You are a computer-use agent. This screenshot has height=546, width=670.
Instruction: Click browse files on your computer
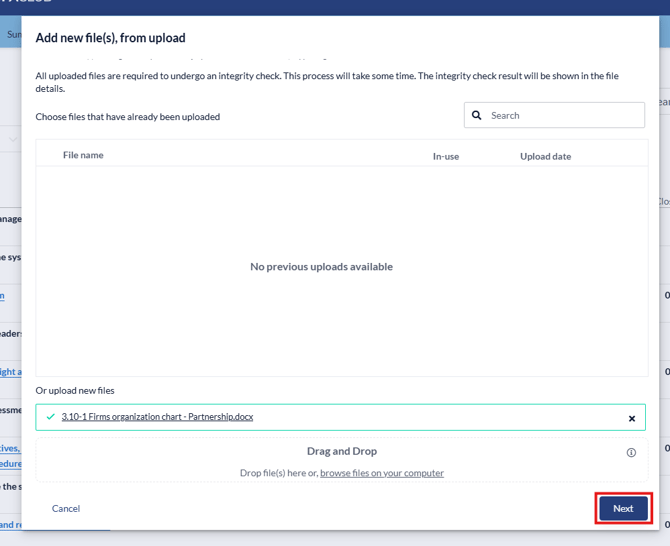tap(381, 473)
